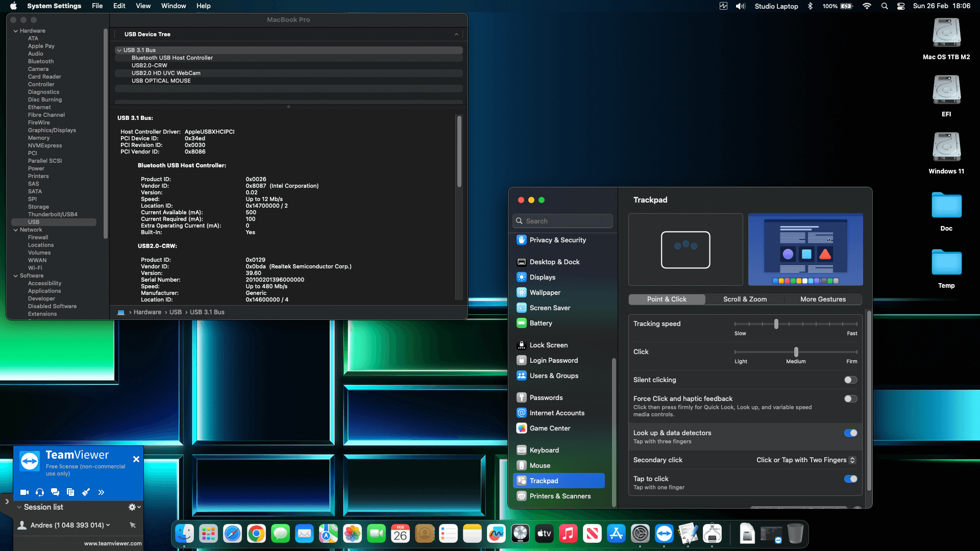This screenshot has height=551, width=980.
Task: Toggle Silent clicking switch
Action: click(x=850, y=380)
